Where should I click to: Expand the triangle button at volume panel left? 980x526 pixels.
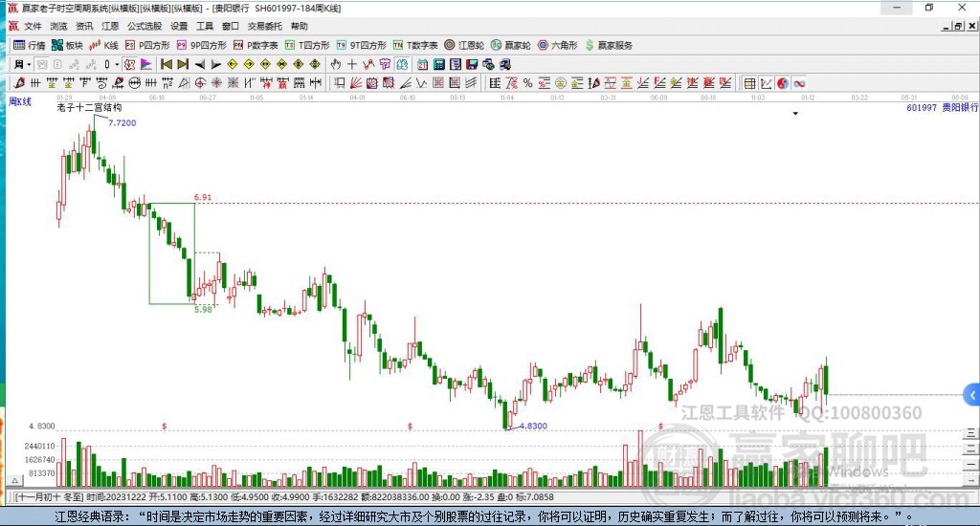[15, 480]
